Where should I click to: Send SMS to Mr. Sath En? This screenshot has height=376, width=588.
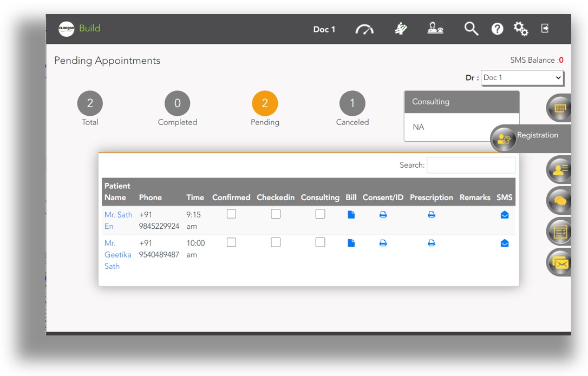pos(505,215)
